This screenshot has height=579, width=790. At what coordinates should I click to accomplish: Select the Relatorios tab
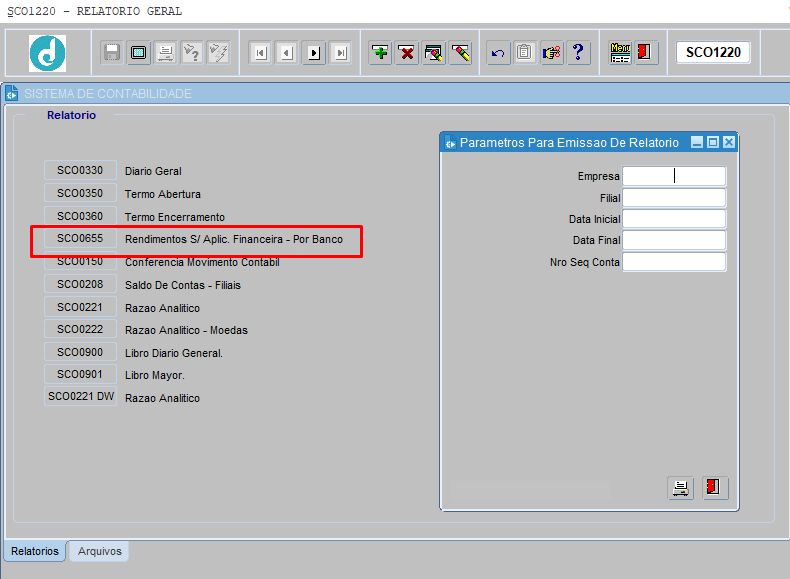(35, 551)
